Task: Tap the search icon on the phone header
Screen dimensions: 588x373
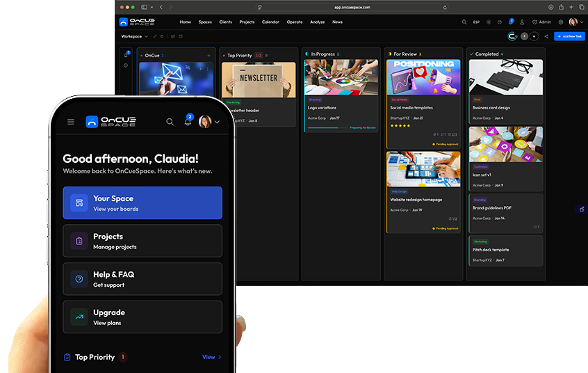Action: 170,122
